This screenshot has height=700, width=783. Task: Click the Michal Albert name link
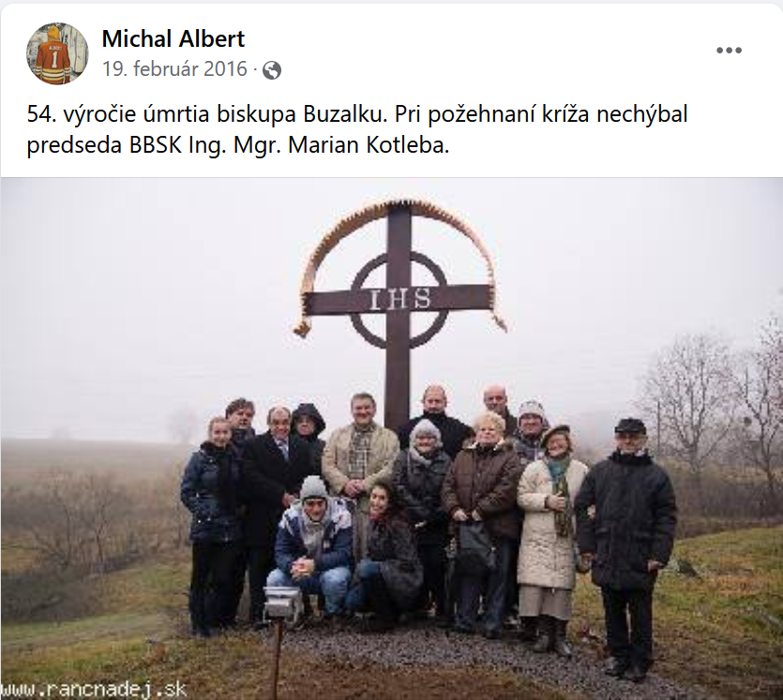coord(173,39)
